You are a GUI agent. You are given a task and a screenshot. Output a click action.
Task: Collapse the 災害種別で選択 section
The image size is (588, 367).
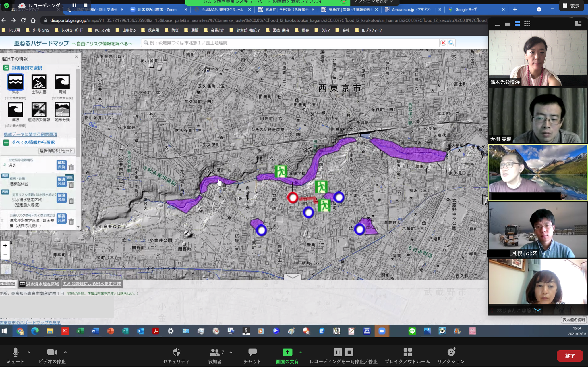(6, 68)
